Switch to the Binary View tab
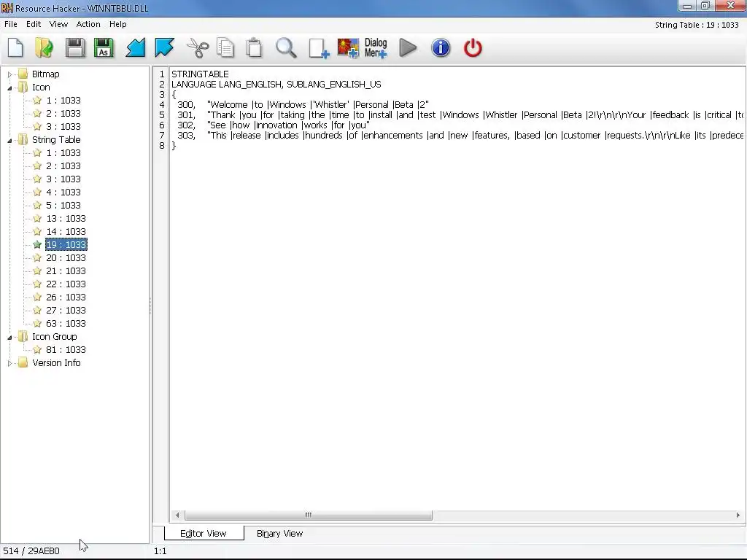Screen dimensions: 747x560 coord(279,533)
